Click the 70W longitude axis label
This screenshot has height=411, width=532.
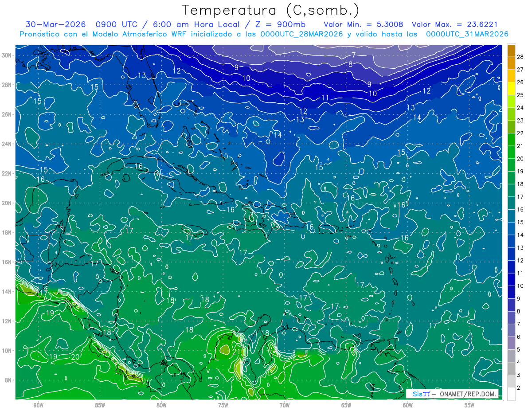(285, 405)
